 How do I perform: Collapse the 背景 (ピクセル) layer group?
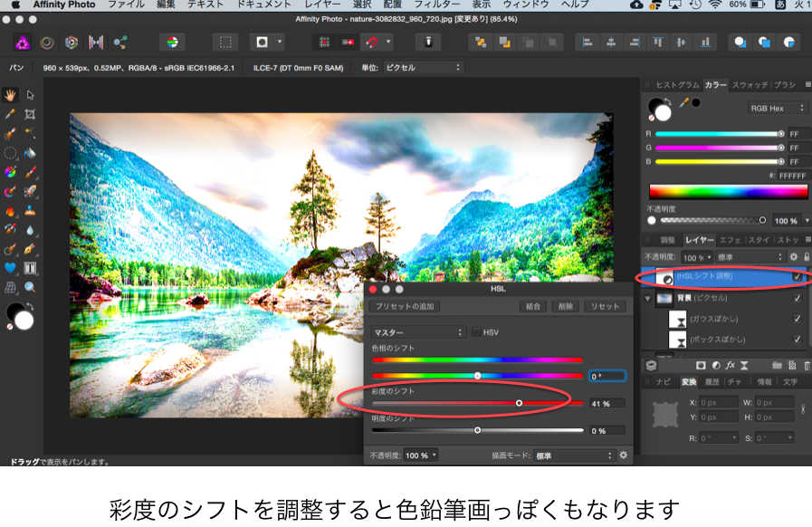[647, 298]
